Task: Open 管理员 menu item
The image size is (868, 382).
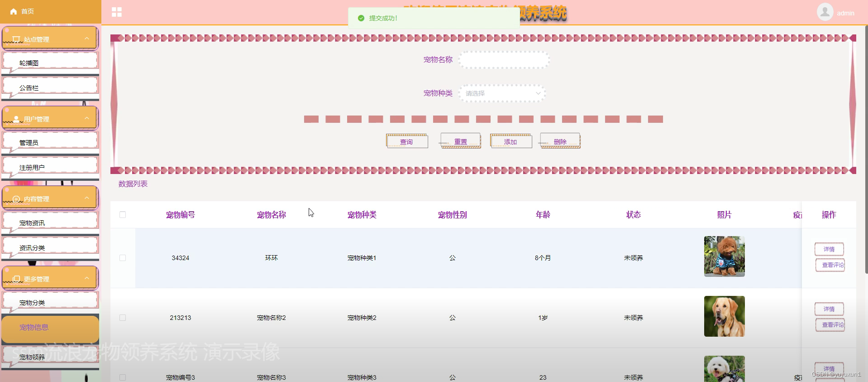Action: click(50, 142)
